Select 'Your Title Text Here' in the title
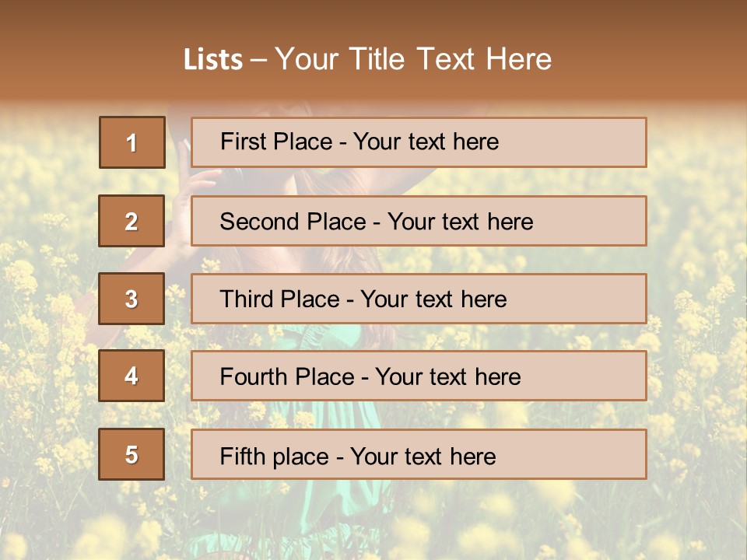This screenshot has width=747, height=560. pyautogui.click(x=413, y=60)
